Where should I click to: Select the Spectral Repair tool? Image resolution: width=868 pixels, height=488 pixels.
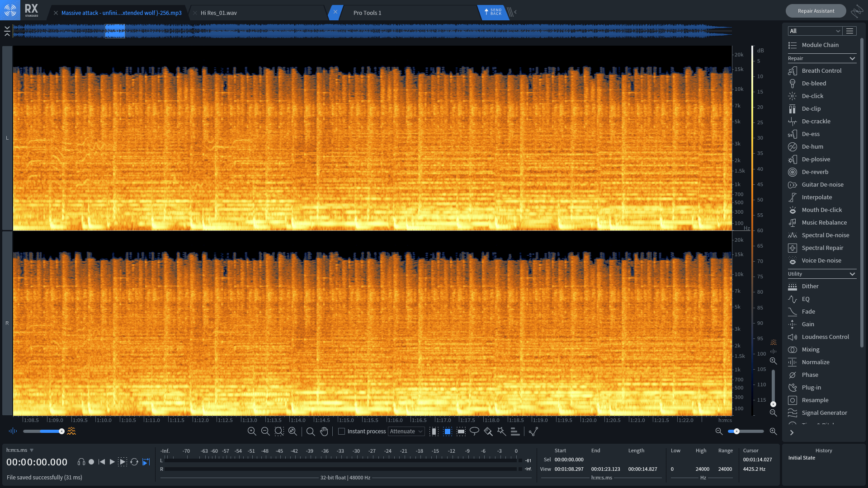coord(822,247)
